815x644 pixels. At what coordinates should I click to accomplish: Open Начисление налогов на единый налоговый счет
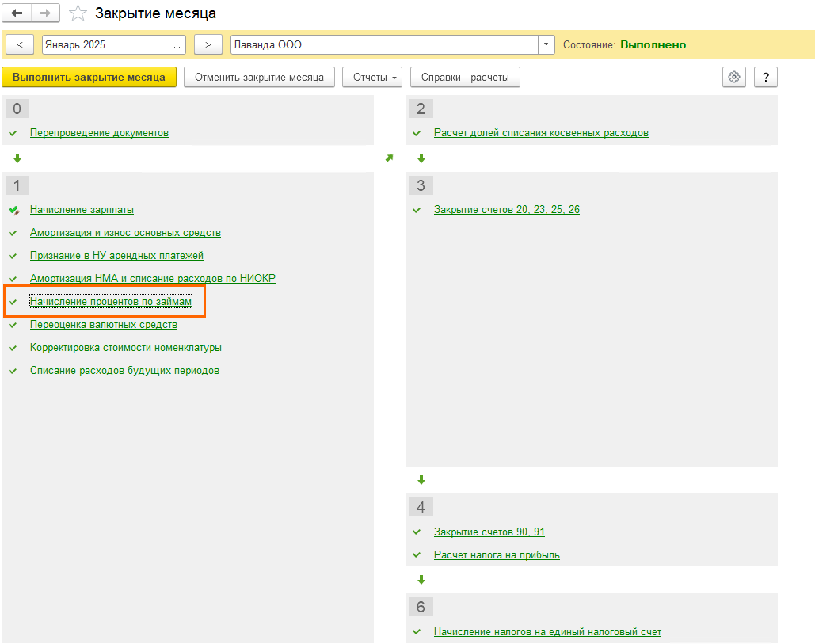pyautogui.click(x=547, y=632)
